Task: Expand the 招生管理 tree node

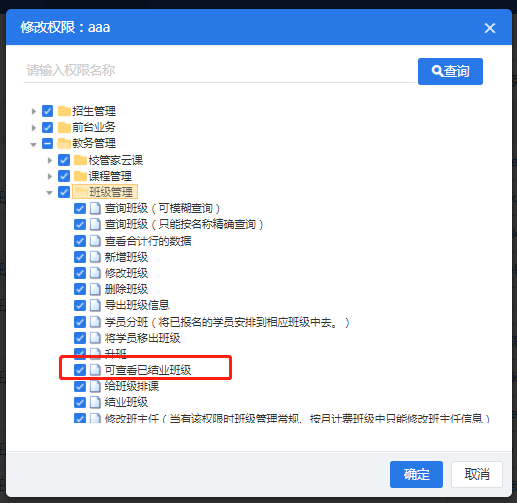Action: coord(33,111)
